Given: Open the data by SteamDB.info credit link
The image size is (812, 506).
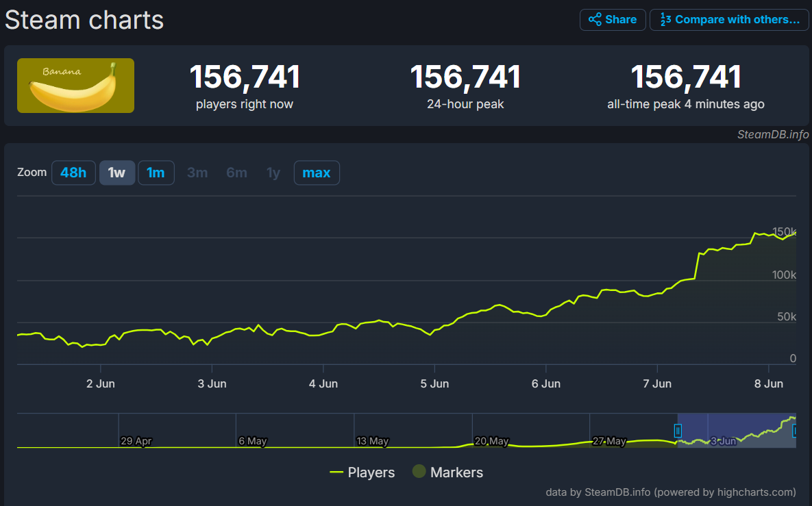Looking at the screenshot, I should pyautogui.click(x=671, y=492).
